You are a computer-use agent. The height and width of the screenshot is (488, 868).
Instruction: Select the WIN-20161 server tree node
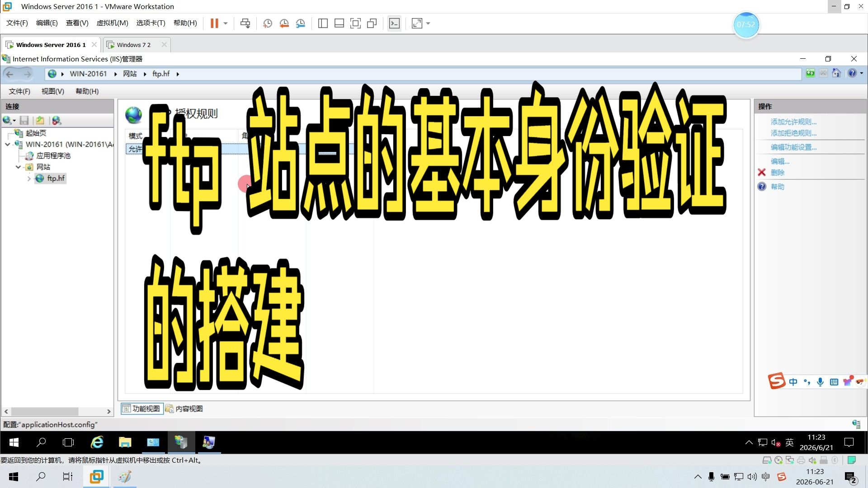pyautogui.click(x=69, y=144)
